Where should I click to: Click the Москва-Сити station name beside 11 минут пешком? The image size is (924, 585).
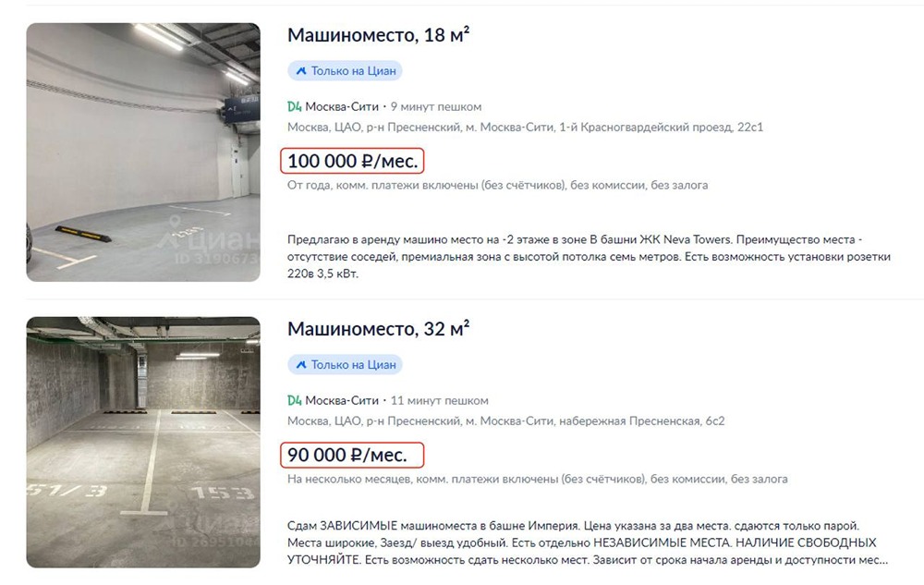[342, 400]
